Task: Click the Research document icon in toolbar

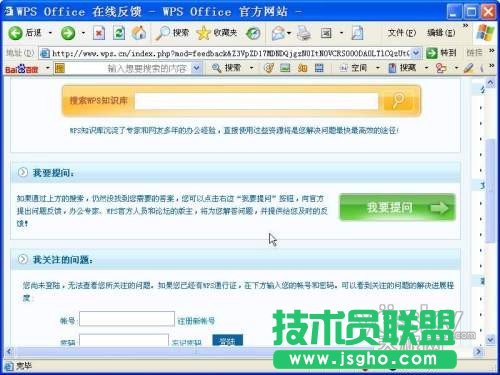Action: (357, 33)
